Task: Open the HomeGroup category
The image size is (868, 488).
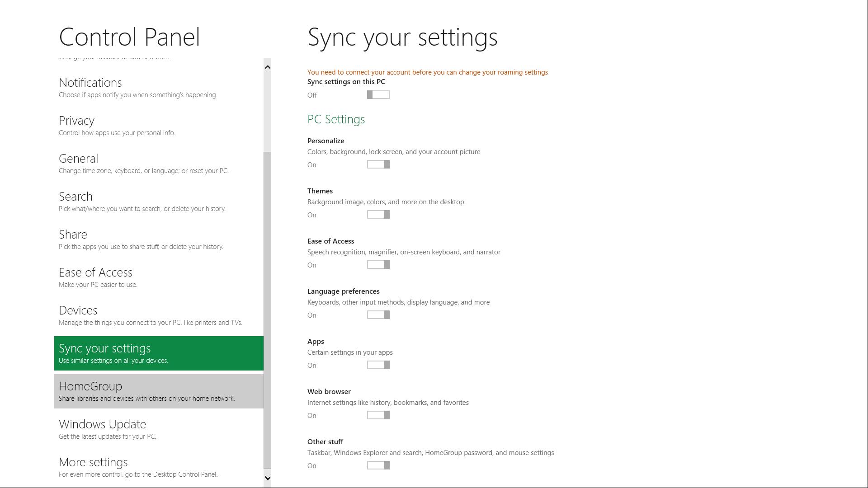Action: pyautogui.click(x=159, y=391)
